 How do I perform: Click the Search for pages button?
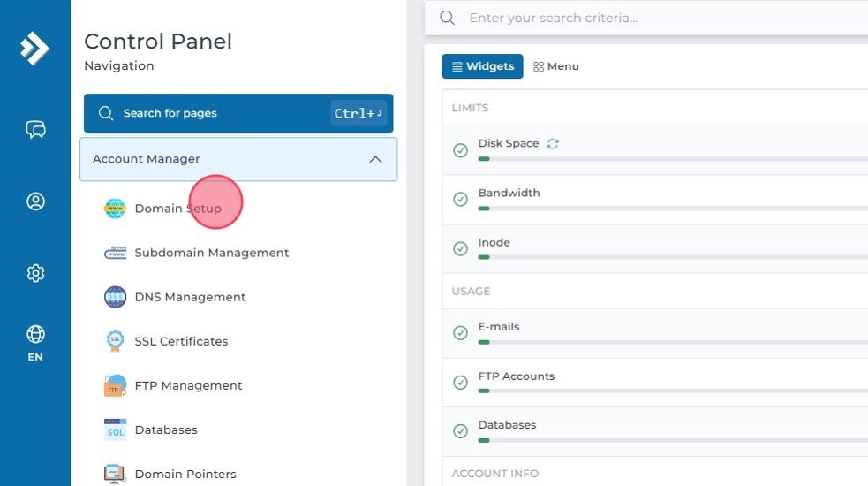(238, 113)
